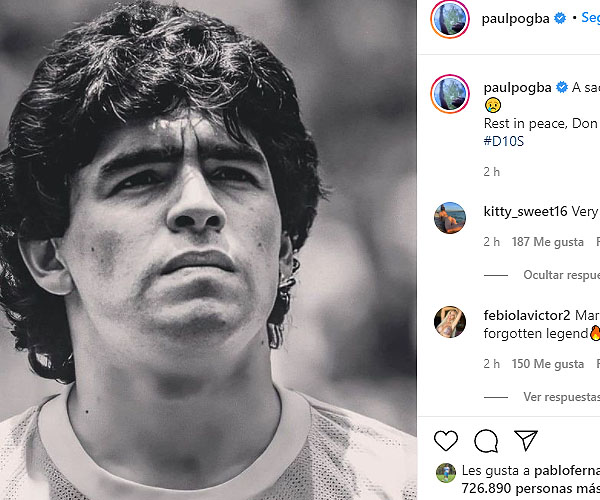This screenshot has height=500, width=600.
Task: Click the liker avatar near Les gusta
Action: (446, 473)
